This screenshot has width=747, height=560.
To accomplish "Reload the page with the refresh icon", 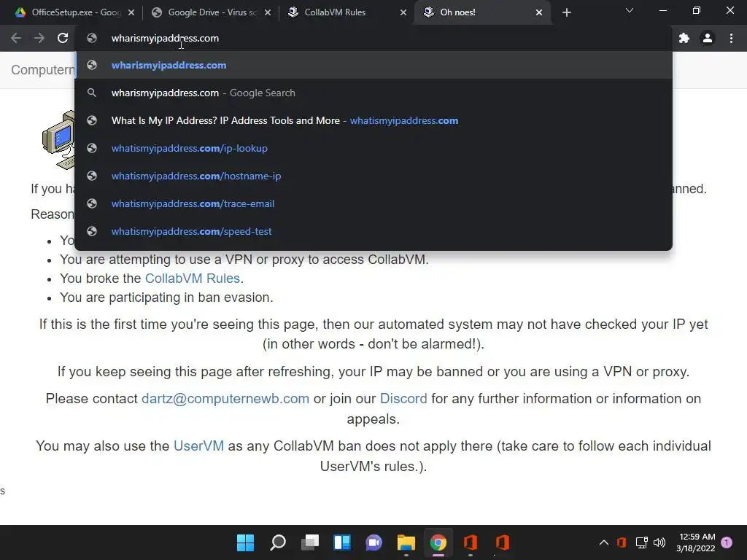I will 63,38.
